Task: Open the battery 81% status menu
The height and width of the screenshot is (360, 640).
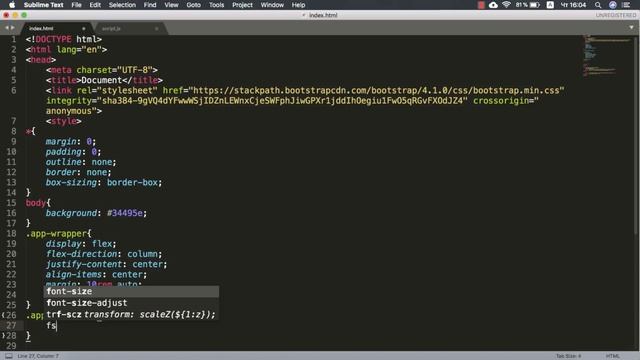Action: point(528,5)
